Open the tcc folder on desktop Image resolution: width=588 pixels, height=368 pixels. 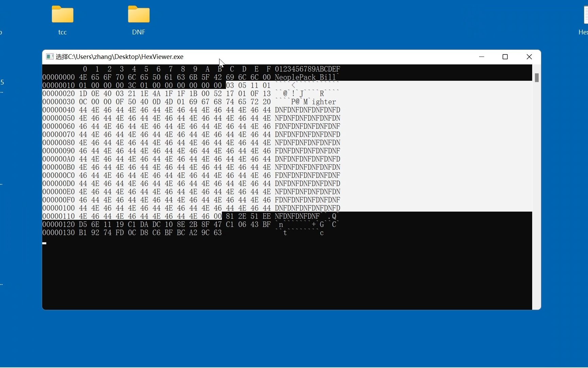click(x=63, y=14)
